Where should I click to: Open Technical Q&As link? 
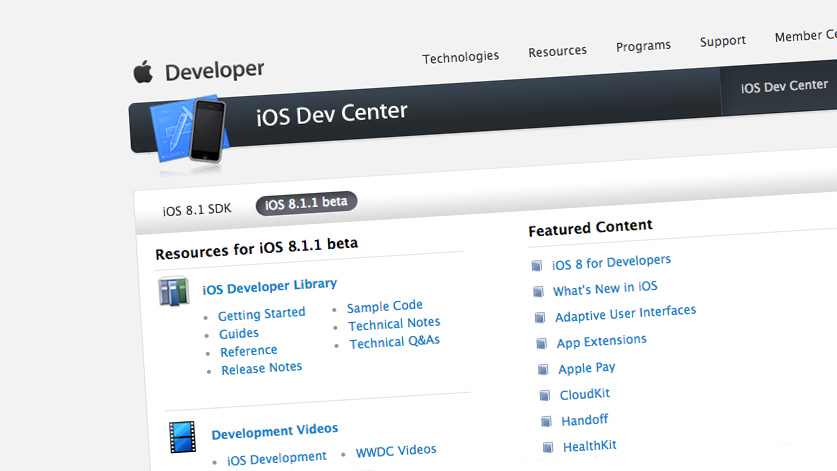point(394,342)
